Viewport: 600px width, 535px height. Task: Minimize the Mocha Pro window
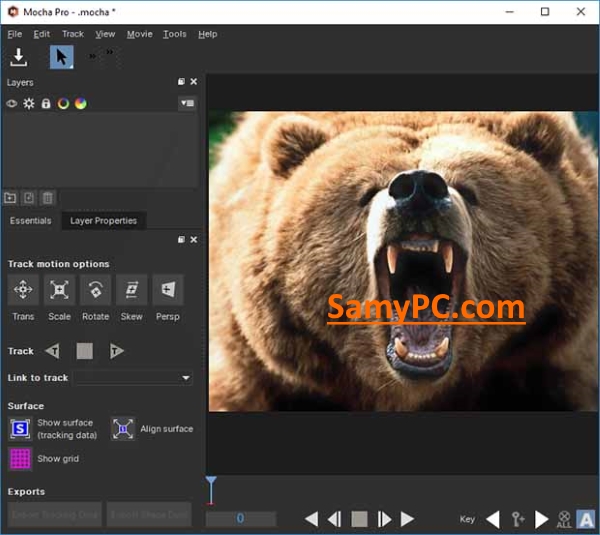(x=509, y=12)
